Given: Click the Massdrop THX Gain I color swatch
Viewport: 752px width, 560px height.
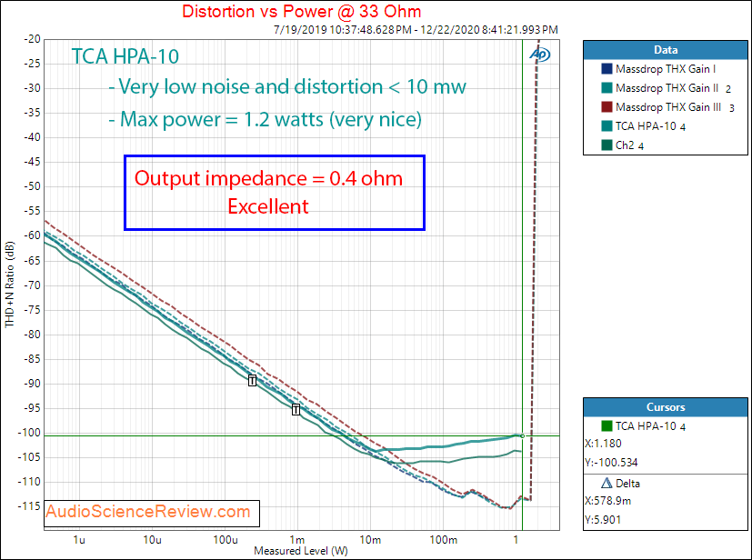Looking at the screenshot, I should 607,69.
